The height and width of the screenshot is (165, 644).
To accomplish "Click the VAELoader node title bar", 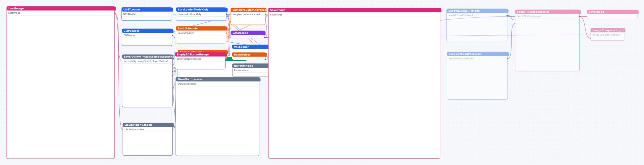I will point(250,47).
